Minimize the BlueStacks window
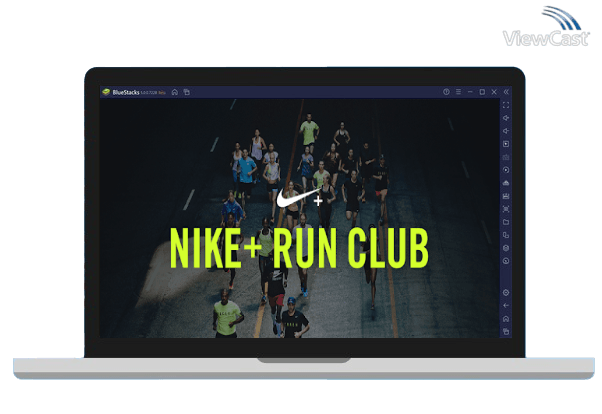The height and width of the screenshot is (414, 602). coord(470,92)
